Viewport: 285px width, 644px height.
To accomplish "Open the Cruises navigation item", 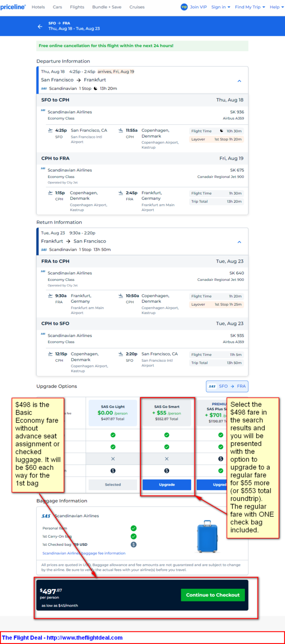I will pos(137,7).
